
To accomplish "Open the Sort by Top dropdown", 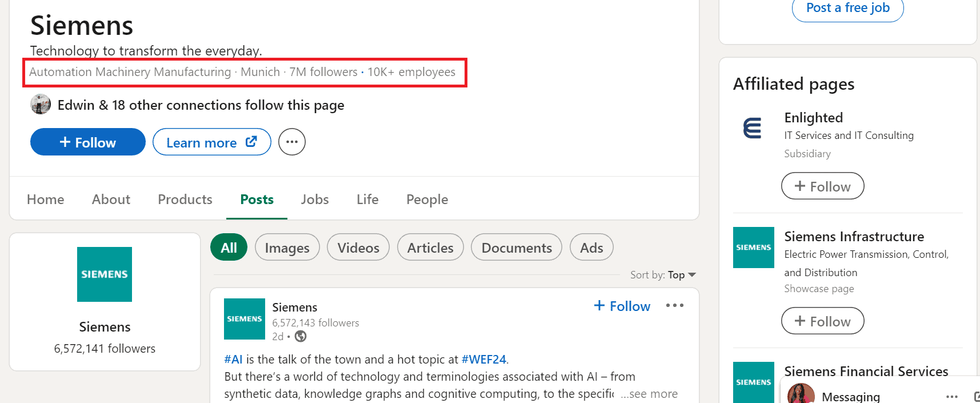I will pyautogui.click(x=663, y=275).
